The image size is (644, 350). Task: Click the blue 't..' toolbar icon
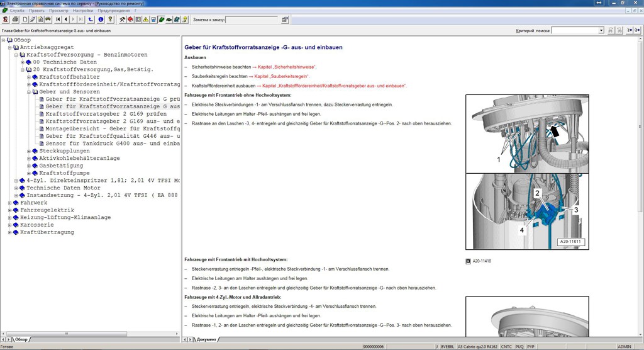(91, 20)
